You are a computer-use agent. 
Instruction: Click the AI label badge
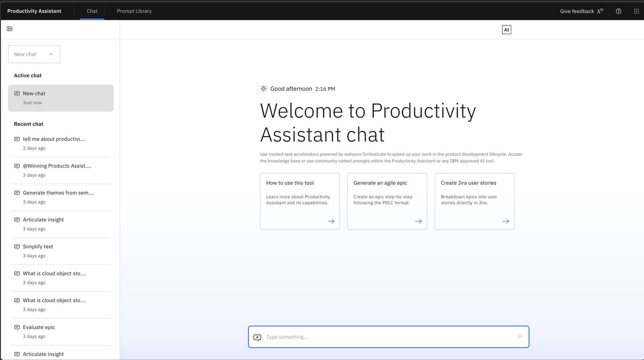pyautogui.click(x=506, y=29)
